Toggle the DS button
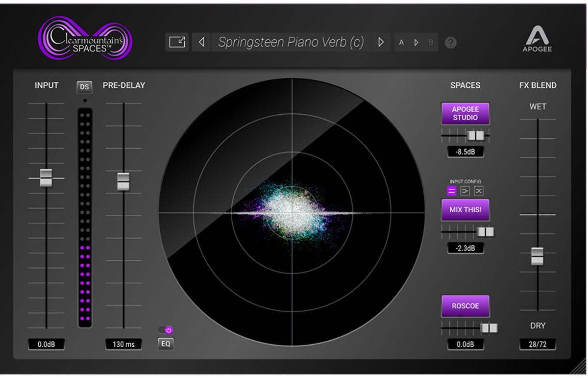Screen dimensions: 588x378 pyautogui.click(x=84, y=87)
